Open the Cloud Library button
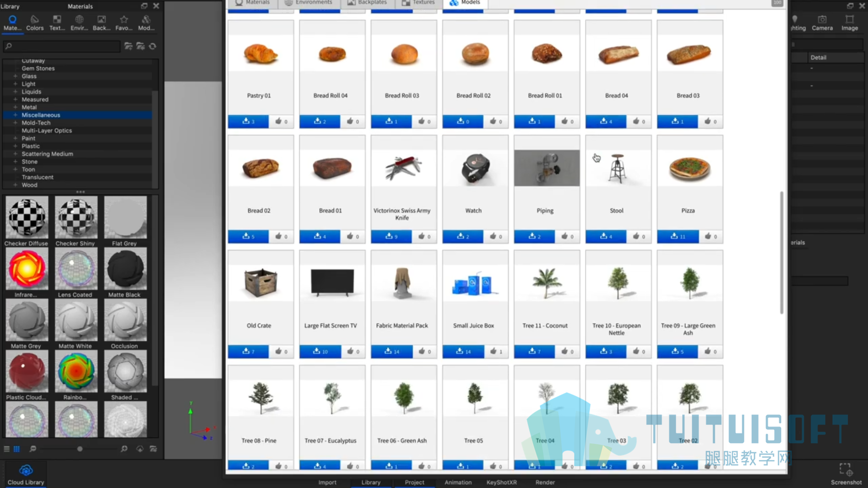The width and height of the screenshot is (868, 488). [26, 474]
